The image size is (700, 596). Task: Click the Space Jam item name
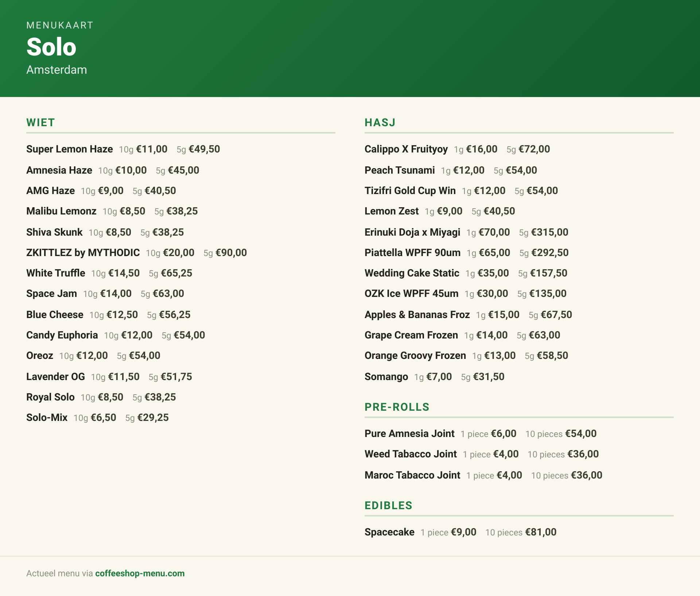(x=51, y=294)
